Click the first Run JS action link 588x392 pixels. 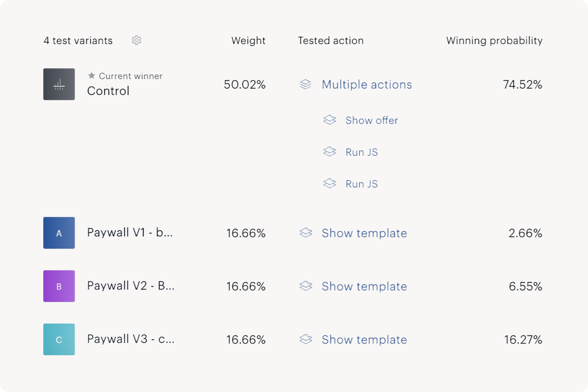point(361,151)
